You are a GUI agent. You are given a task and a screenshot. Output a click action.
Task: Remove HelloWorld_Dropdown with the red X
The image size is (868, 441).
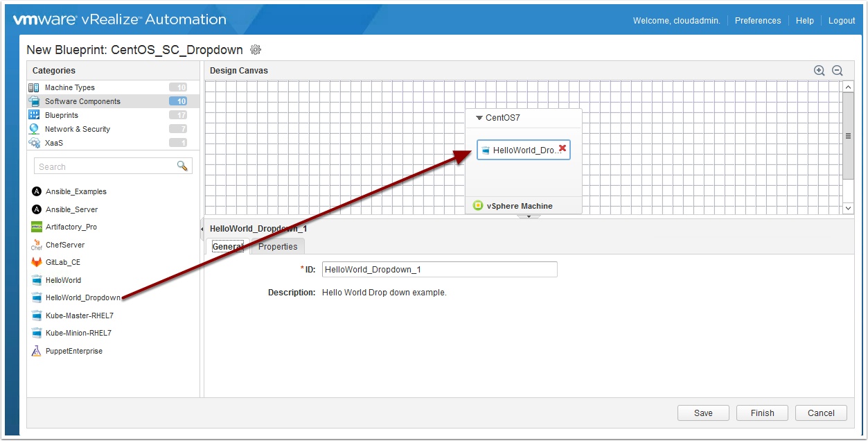coord(563,148)
